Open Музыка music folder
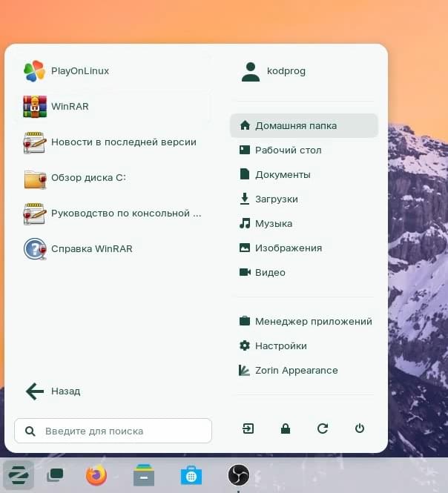 [304, 224]
